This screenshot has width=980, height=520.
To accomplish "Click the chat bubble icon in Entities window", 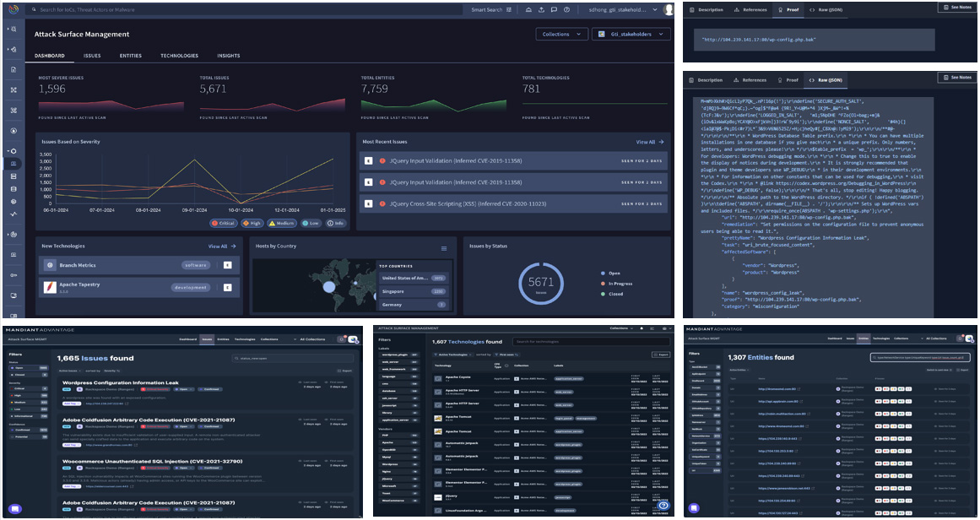I will 696,508.
